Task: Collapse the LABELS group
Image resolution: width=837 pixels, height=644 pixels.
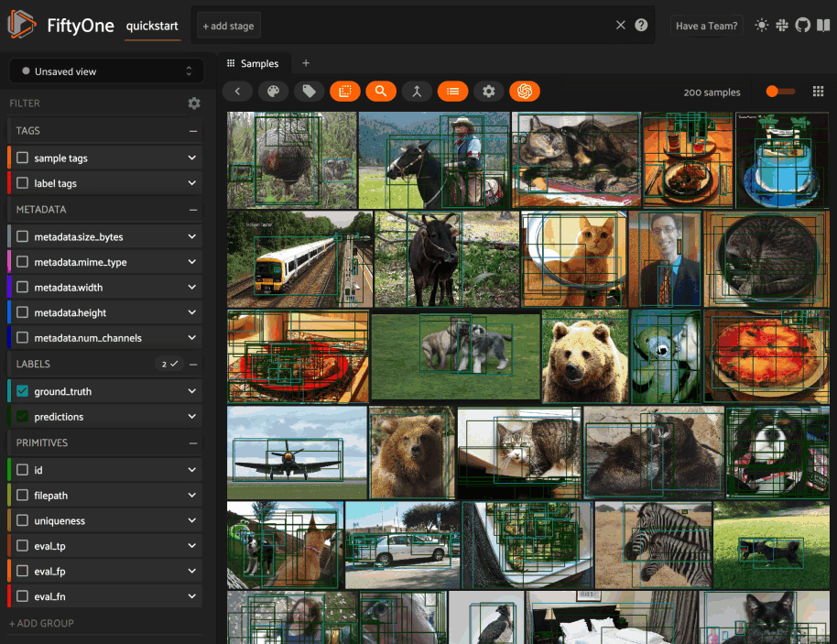Action: 193,365
